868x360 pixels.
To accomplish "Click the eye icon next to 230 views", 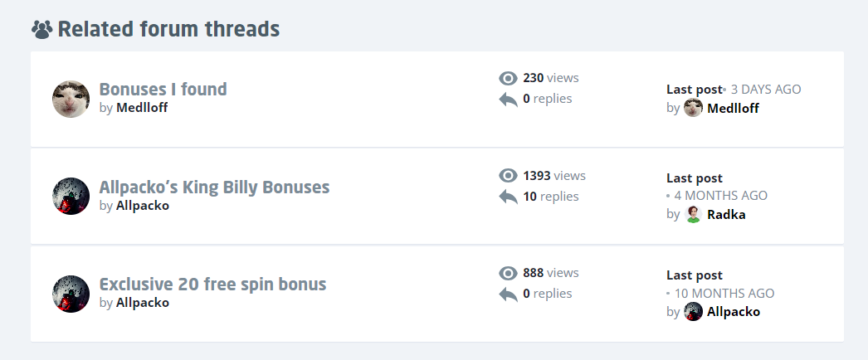I will pos(508,79).
